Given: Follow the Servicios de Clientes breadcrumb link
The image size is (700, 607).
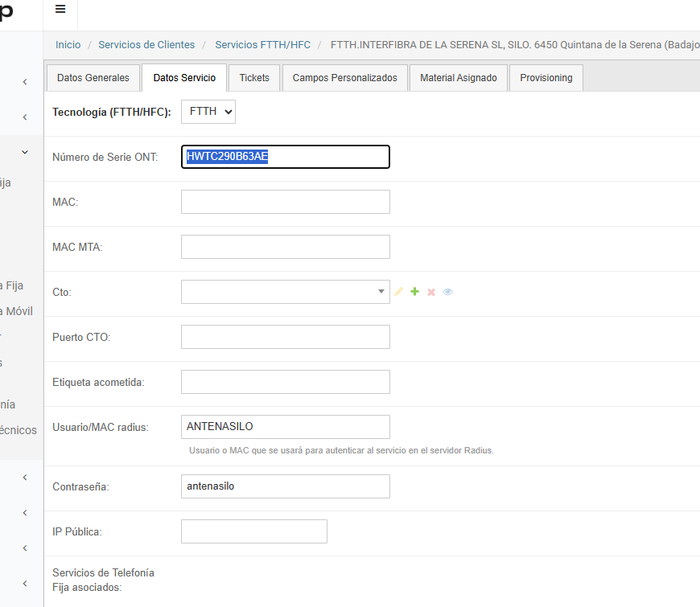Looking at the screenshot, I should (x=146, y=44).
